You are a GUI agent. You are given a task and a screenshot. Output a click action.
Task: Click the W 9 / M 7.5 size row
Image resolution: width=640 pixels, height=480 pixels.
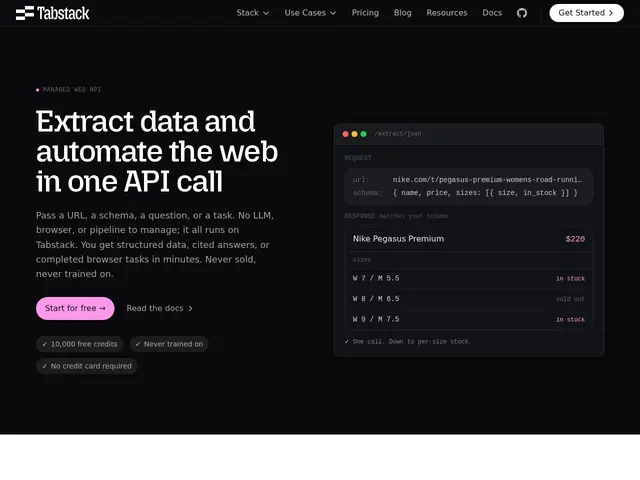[469, 319]
